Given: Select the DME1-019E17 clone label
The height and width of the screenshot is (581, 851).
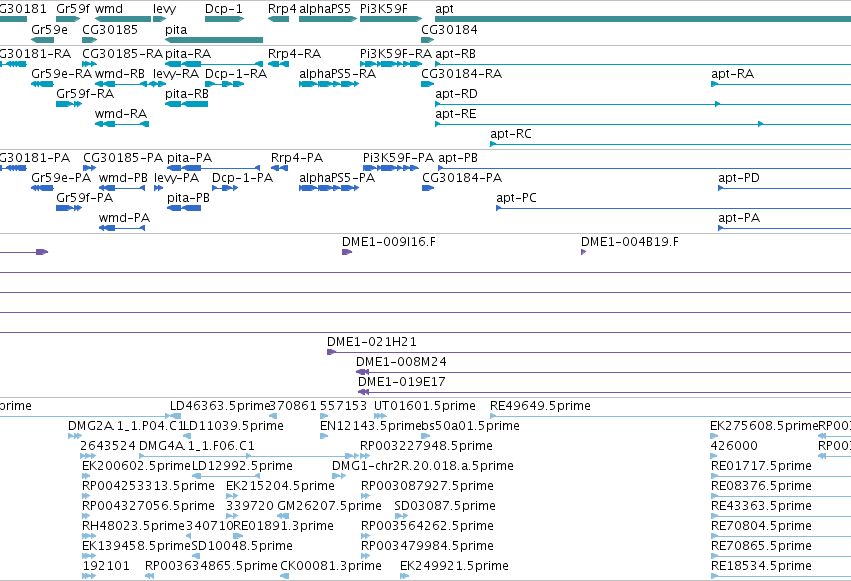Looking at the screenshot, I should pos(402,382).
